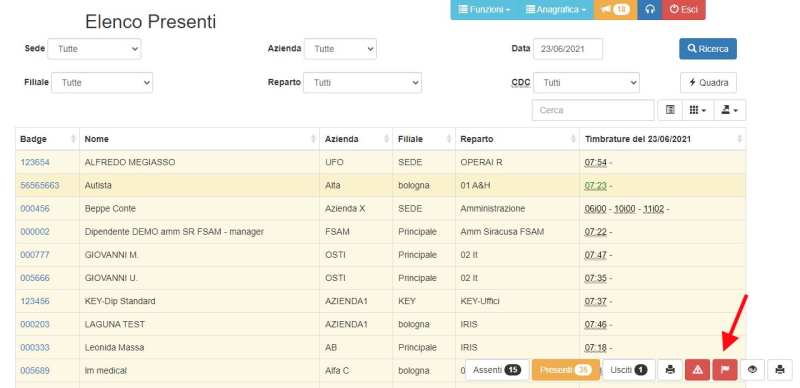The height and width of the screenshot is (388, 800).
Task: Click the red flag button
Action: point(725,370)
